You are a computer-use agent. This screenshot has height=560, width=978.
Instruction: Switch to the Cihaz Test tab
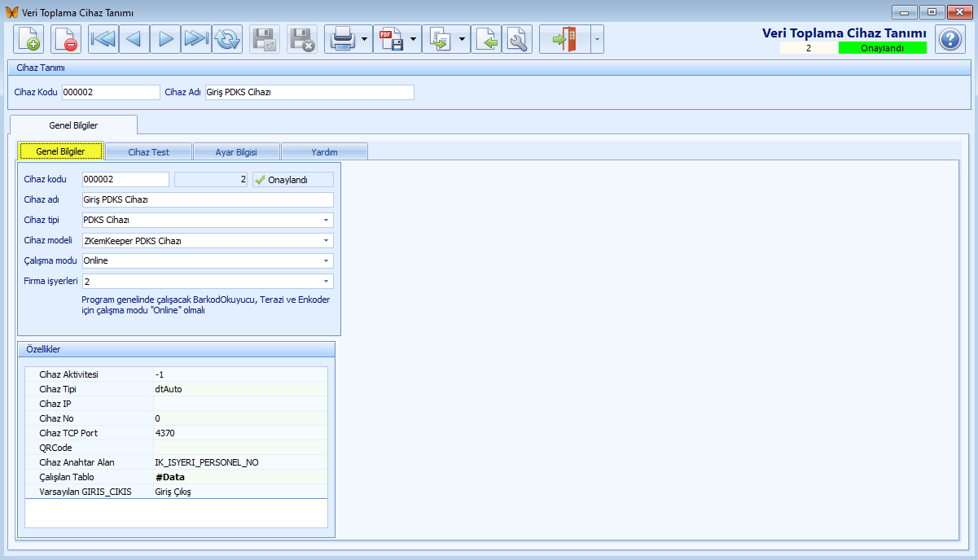click(x=148, y=151)
